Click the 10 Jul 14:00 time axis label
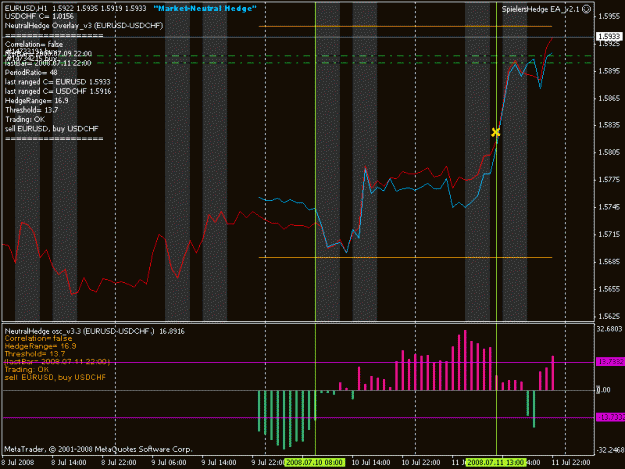The height and width of the screenshot is (469, 625). 371,462
